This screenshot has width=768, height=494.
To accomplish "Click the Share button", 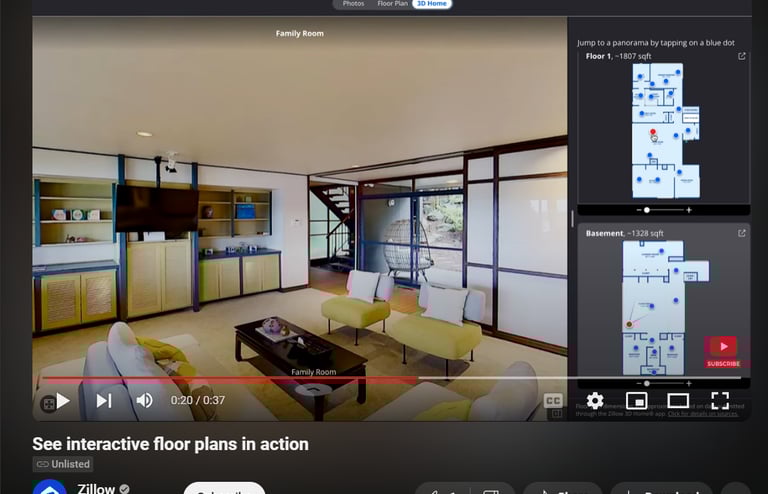I will coord(562,488).
